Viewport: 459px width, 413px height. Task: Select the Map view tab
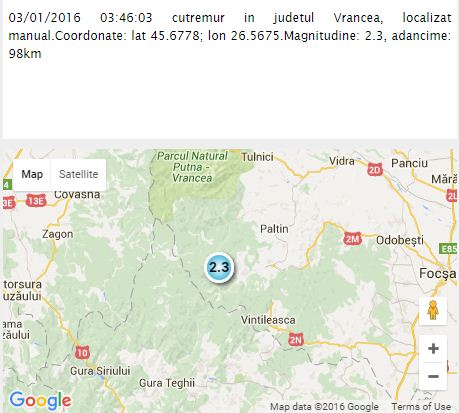32,174
